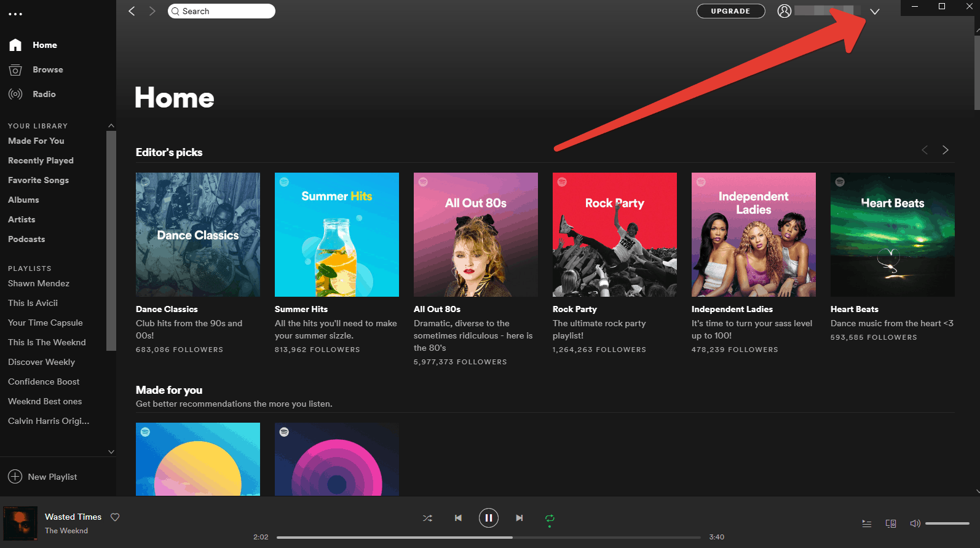980x548 pixels.
Task: Open the Calvin Harris Origi... playlist
Action: [49, 421]
